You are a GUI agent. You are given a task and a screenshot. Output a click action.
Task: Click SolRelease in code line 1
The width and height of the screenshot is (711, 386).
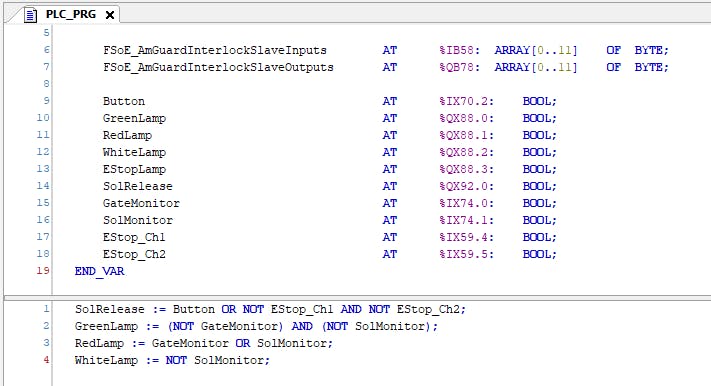[x=110, y=309]
